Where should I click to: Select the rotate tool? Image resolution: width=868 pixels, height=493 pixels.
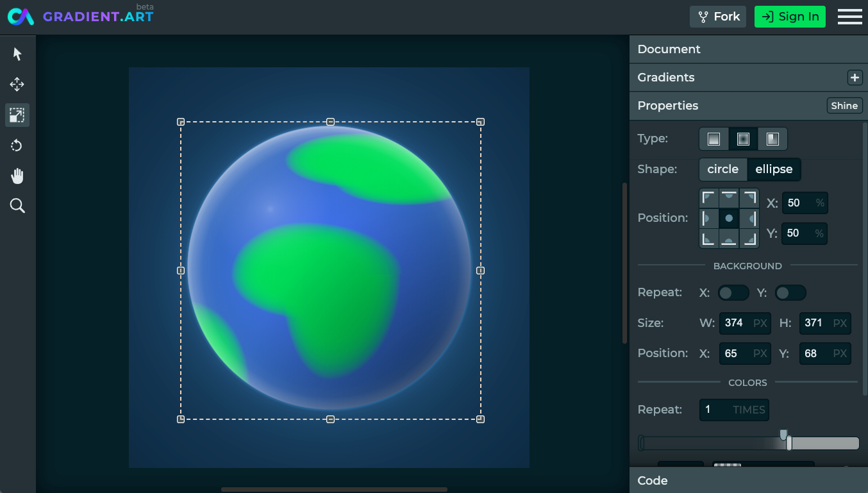tap(17, 146)
